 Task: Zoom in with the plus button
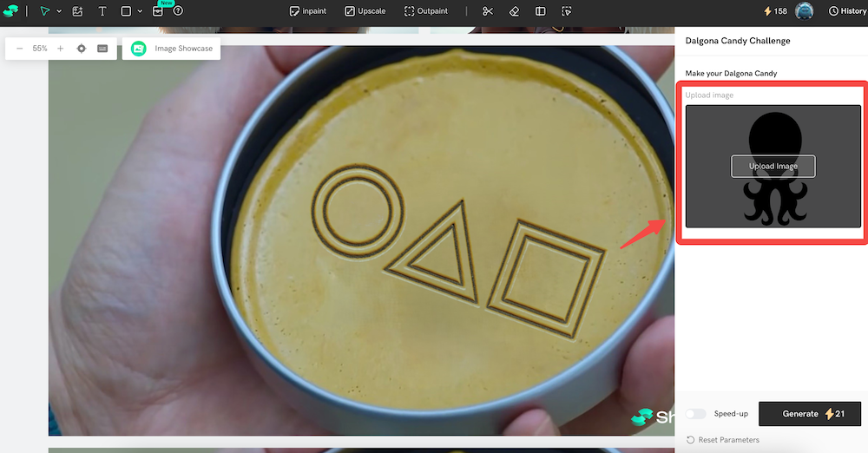(x=60, y=49)
